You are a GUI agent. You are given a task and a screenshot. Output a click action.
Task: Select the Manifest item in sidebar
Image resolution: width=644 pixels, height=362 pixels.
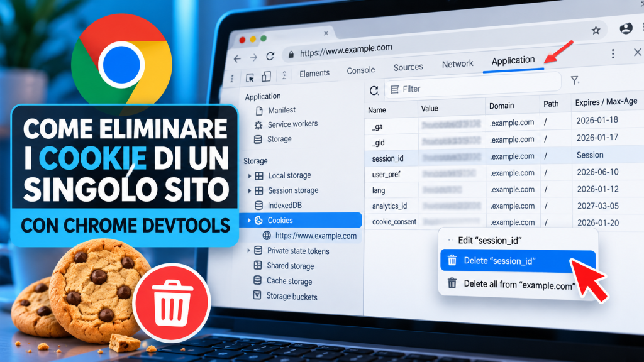pos(282,110)
